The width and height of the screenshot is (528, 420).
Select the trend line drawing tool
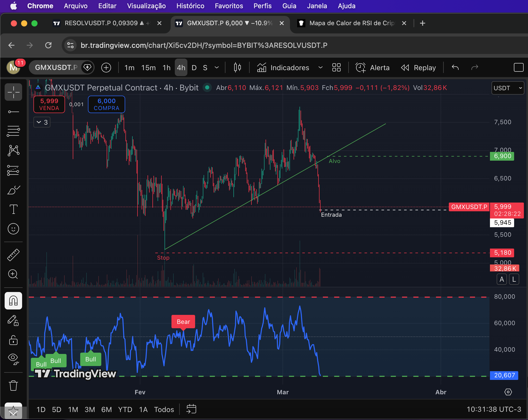click(x=13, y=112)
